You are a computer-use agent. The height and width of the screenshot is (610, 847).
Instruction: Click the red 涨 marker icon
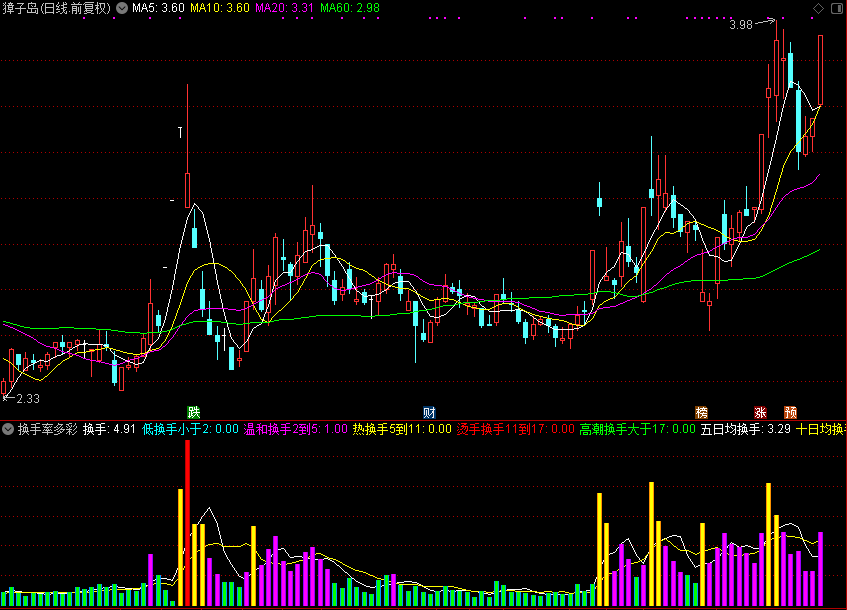point(760,413)
